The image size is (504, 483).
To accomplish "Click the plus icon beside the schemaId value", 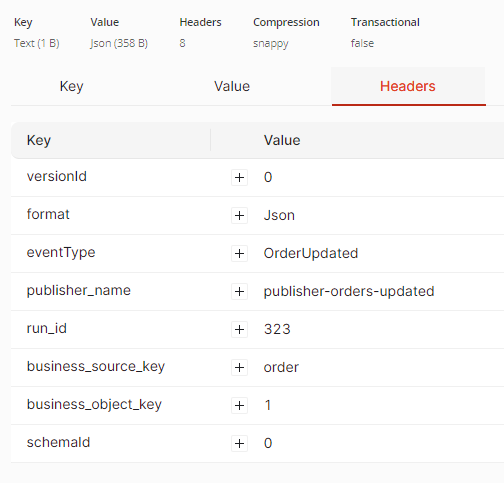I will tap(239, 443).
